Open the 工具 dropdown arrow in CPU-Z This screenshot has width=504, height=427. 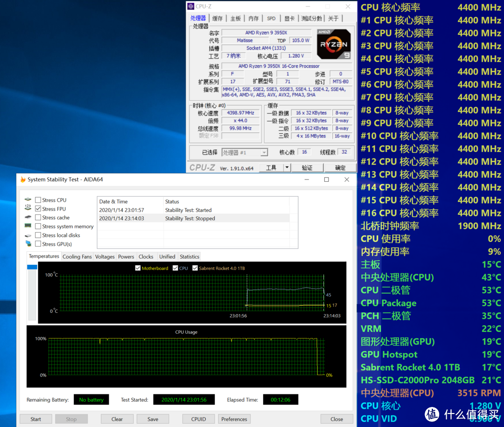click(287, 168)
